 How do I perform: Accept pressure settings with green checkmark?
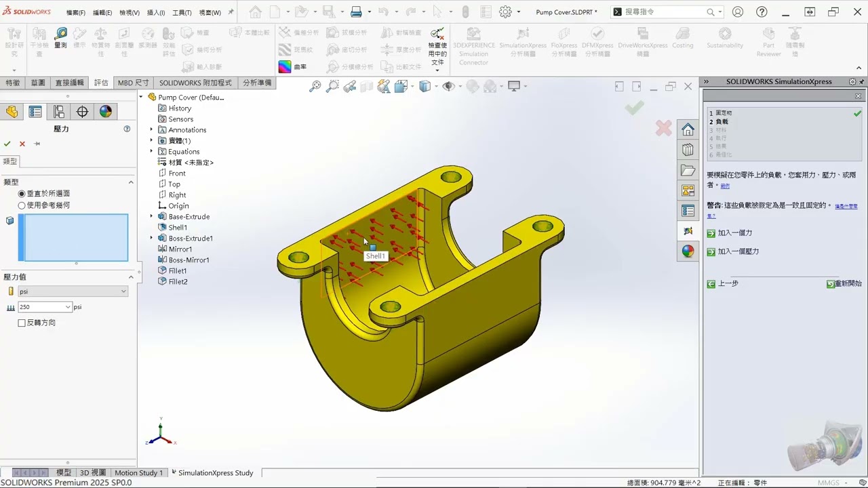click(7, 144)
